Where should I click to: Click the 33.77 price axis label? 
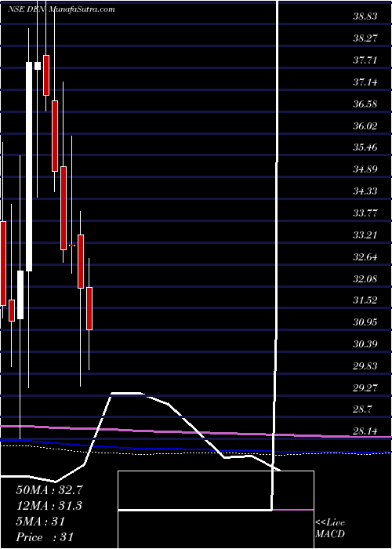(x=365, y=213)
